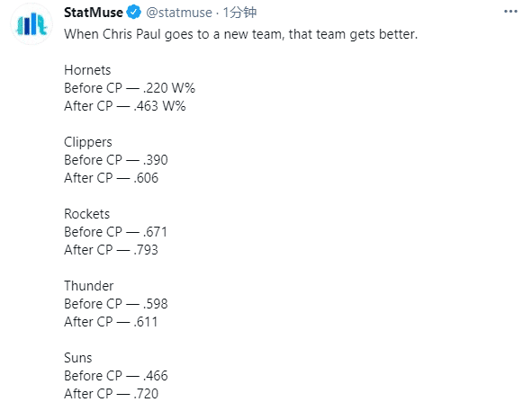Click the Before CP .390 line

[116, 160]
